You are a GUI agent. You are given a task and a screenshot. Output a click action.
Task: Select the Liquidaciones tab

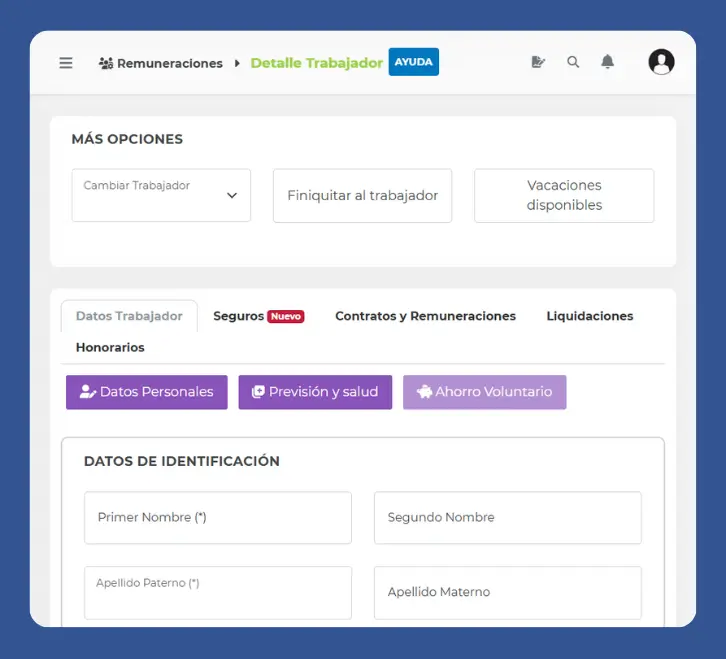[589, 316]
